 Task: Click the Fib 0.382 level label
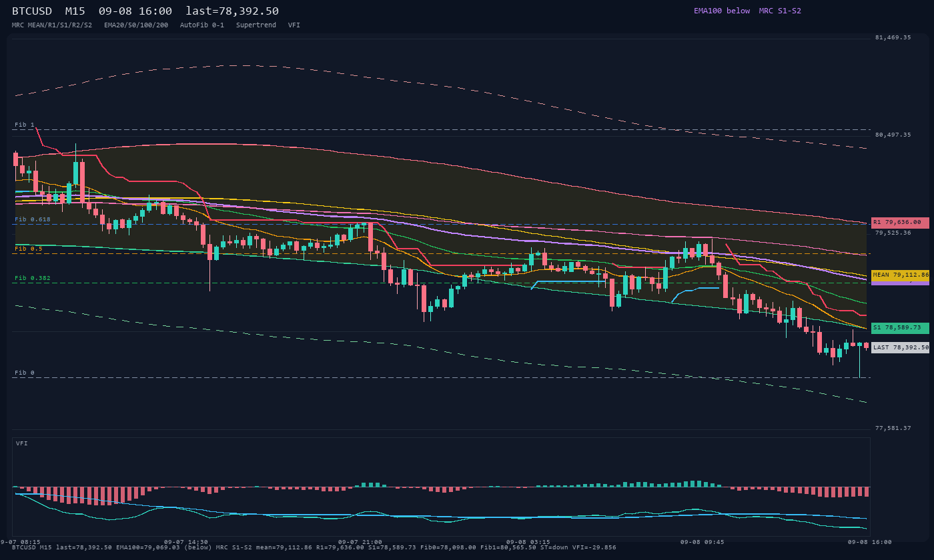click(x=33, y=278)
